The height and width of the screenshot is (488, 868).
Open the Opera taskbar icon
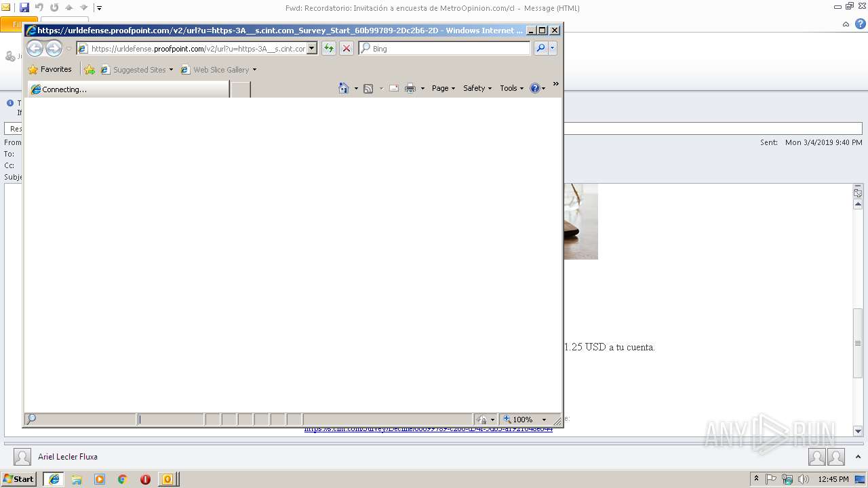coord(145,479)
